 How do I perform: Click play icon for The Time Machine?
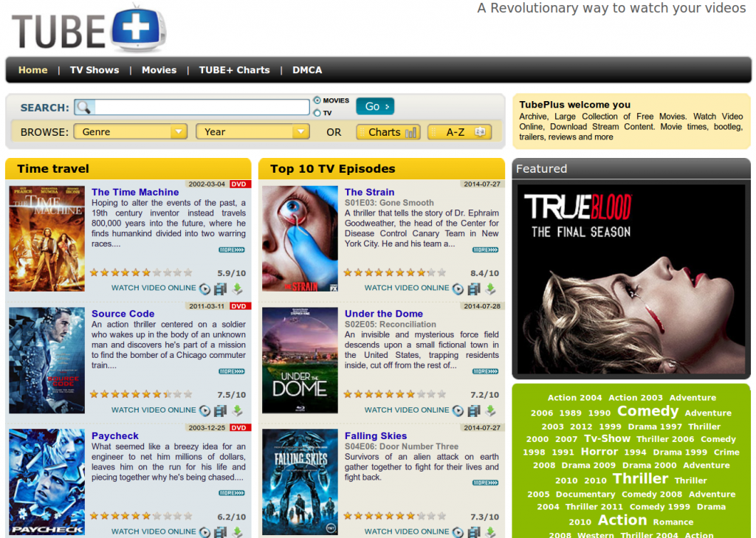(x=205, y=289)
